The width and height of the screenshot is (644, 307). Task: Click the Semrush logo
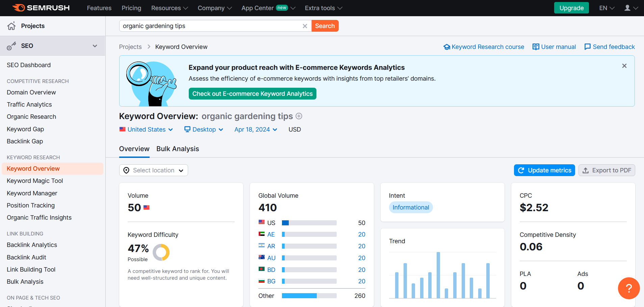[x=41, y=8]
